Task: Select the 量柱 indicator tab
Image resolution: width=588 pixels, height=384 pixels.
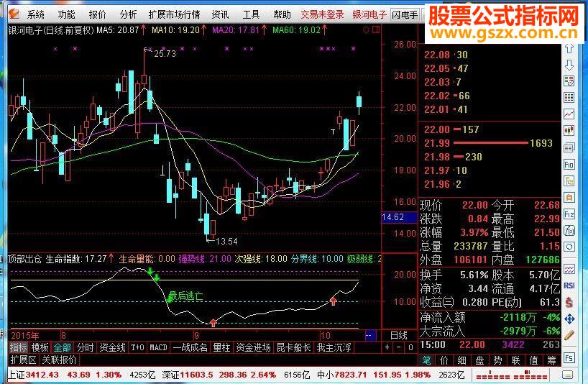Action: 221,347
